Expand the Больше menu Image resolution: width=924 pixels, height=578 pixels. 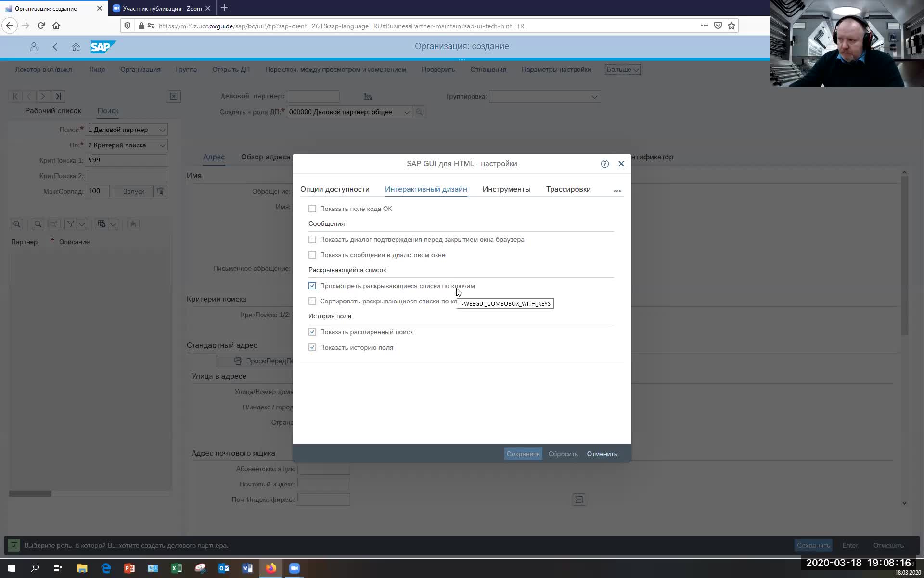(x=622, y=69)
